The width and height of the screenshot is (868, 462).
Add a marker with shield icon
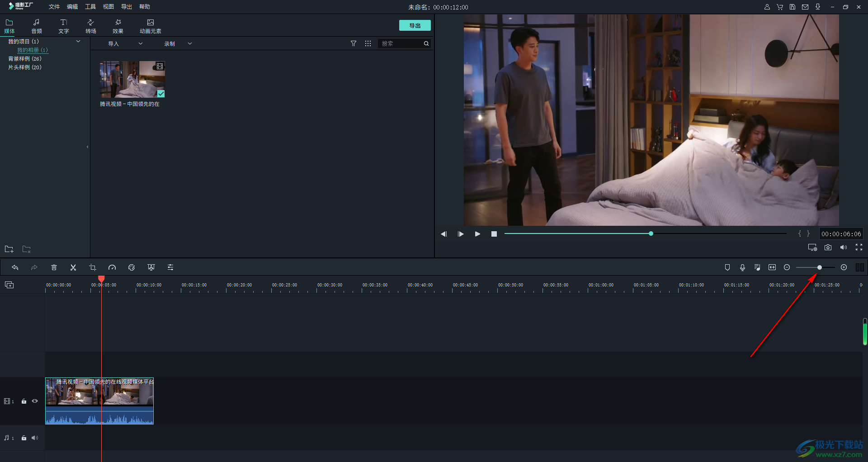click(727, 267)
